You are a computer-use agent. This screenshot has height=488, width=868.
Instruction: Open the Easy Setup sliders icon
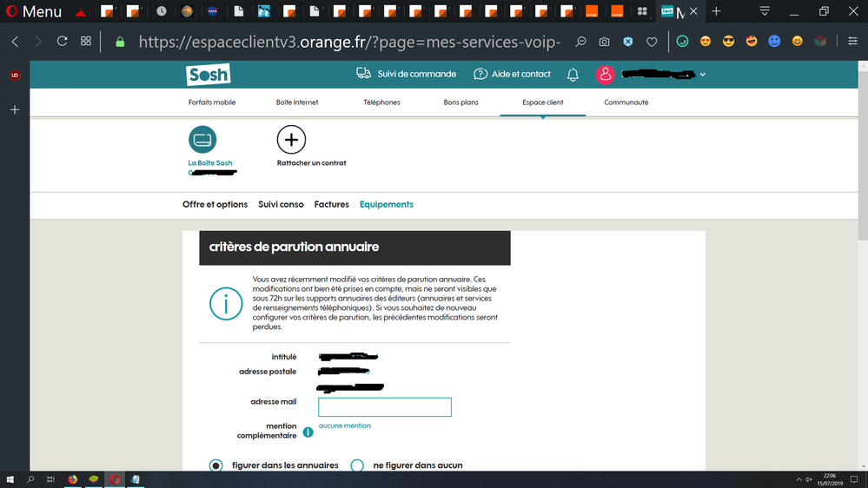[853, 42]
